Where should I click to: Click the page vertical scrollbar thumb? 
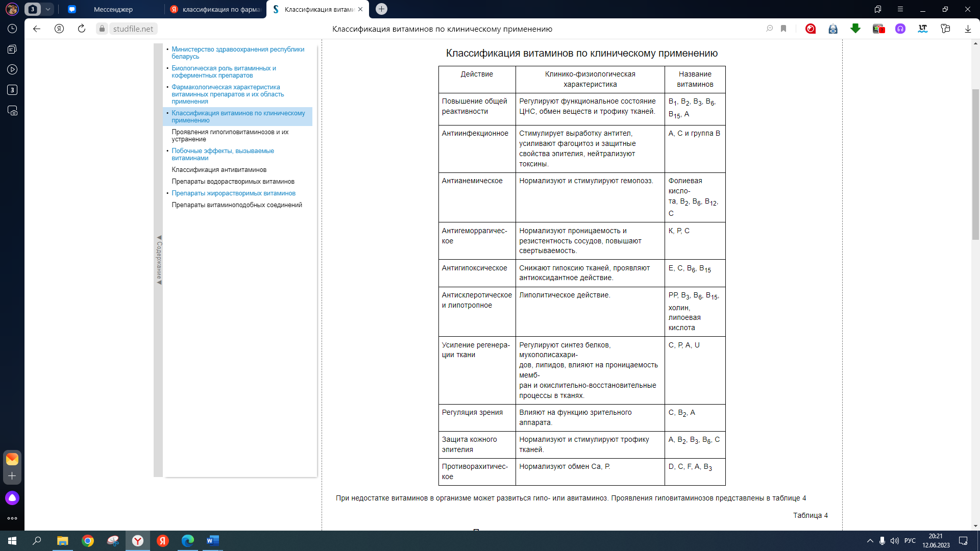975,164
